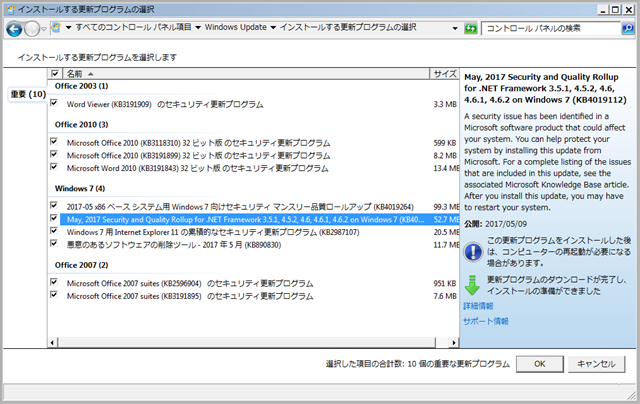Uncheck Microsoft Office 2010 (KB3191899) update
The image size is (640, 404).
(x=53, y=154)
